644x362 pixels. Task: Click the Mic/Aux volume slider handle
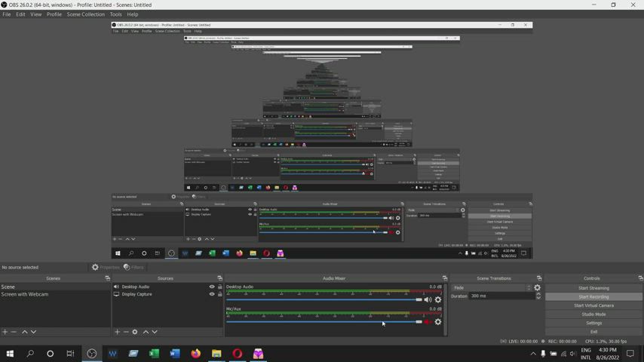click(x=419, y=322)
